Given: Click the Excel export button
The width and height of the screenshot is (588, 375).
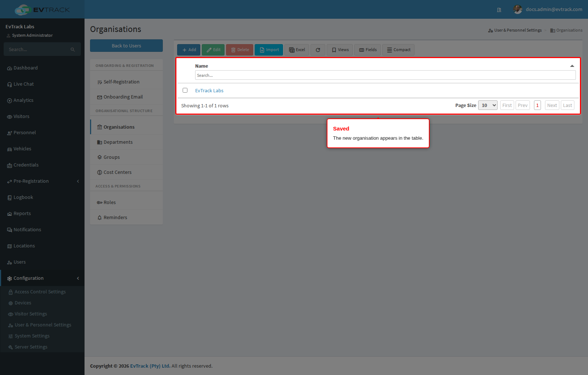Looking at the screenshot, I should [297, 50].
